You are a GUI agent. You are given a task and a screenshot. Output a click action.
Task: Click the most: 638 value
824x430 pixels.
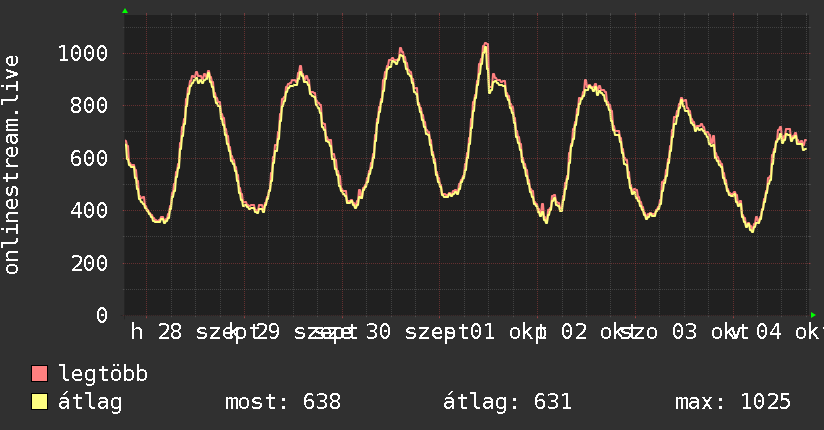pyautogui.click(x=283, y=402)
